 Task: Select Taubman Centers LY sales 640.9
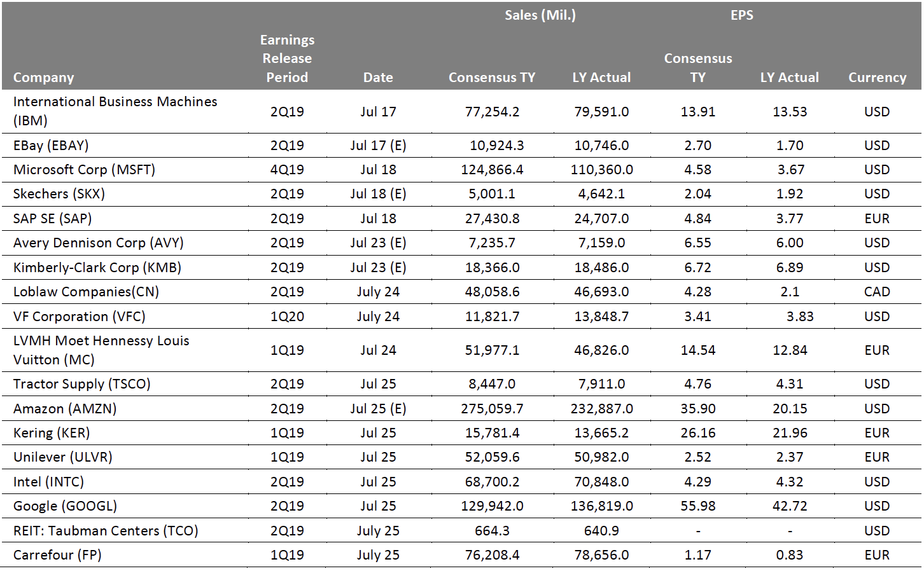coord(601,531)
